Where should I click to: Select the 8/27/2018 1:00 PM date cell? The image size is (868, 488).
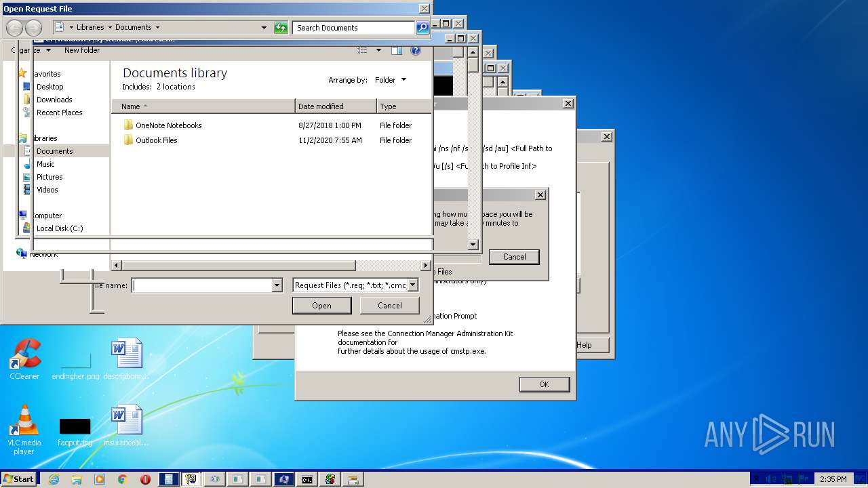[x=330, y=125]
